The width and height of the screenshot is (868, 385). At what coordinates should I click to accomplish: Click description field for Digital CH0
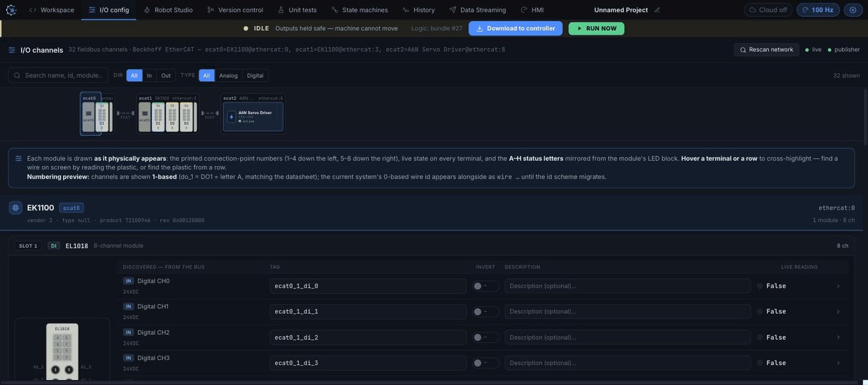[x=627, y=286]
